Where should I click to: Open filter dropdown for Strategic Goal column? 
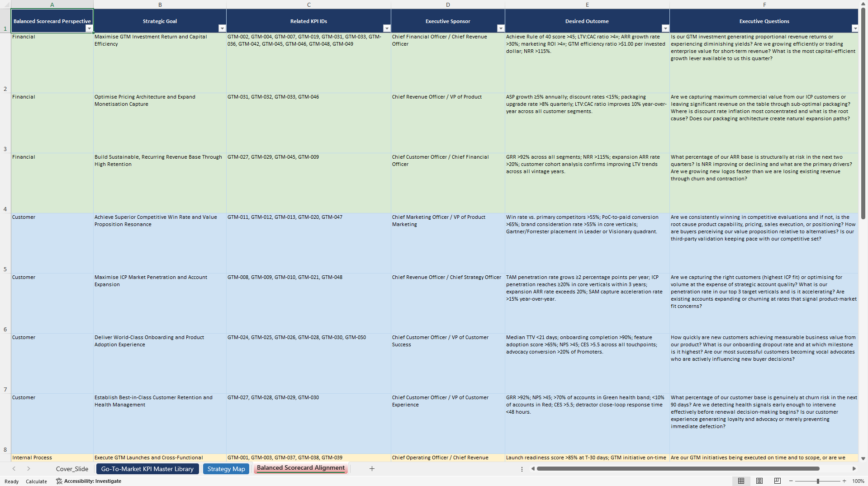click(x=222, y=28)
